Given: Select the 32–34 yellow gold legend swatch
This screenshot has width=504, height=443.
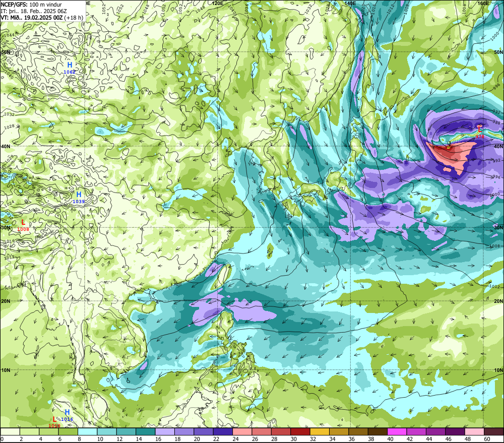Looking at the screenshot, I should click(320, 431).
